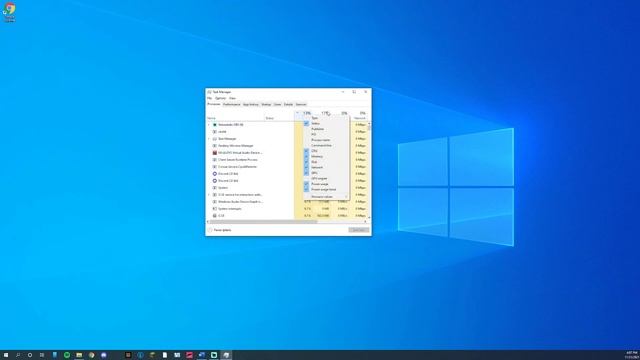
Task: Click the taskbar clock
Action: point(631,355)
